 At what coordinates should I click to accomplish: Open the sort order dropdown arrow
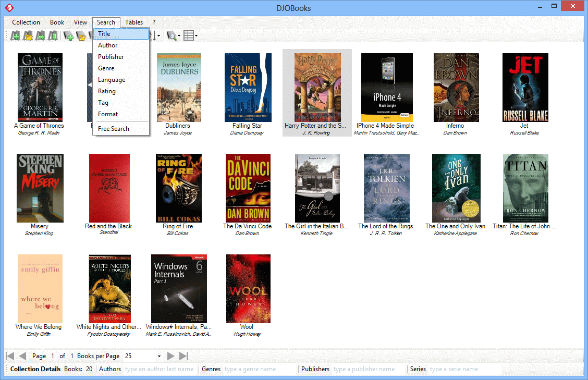pos(158,36)
